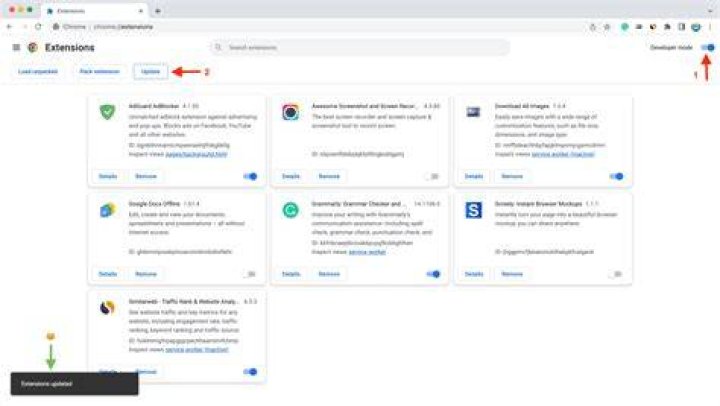
Task: Open the Extensions hamburger main menu
Action: [x=16, y=47]
